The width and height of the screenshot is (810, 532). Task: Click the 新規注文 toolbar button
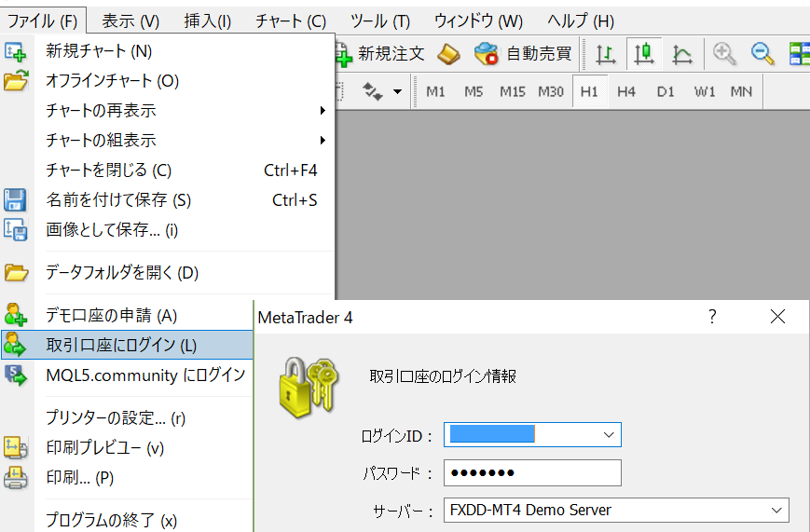(x=381, y=54)
